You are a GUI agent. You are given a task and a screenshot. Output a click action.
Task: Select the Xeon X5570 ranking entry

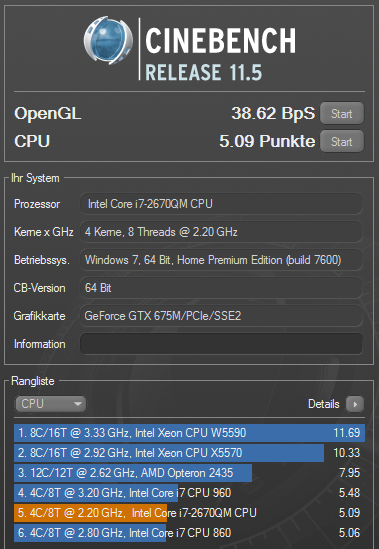point(190,453)
